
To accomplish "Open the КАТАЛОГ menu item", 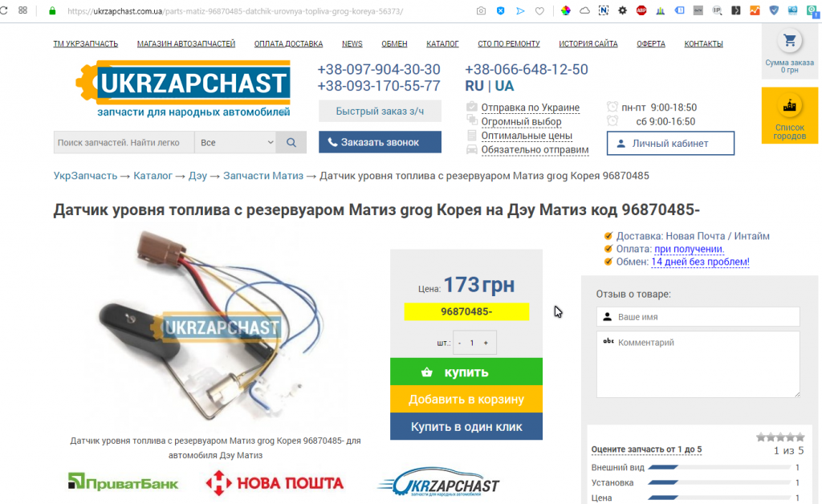I will 442,44.
